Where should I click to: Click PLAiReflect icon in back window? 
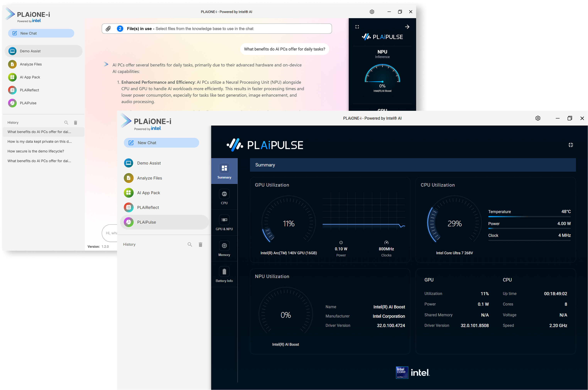12,90
